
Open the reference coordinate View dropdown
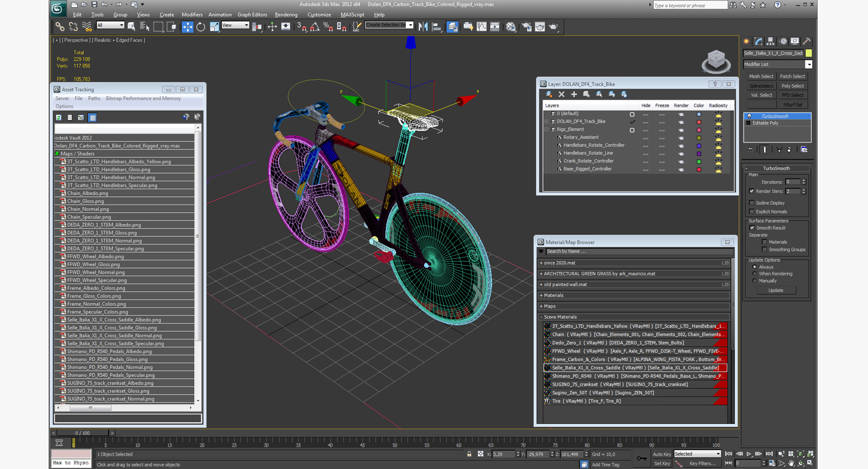click(235, 25)
